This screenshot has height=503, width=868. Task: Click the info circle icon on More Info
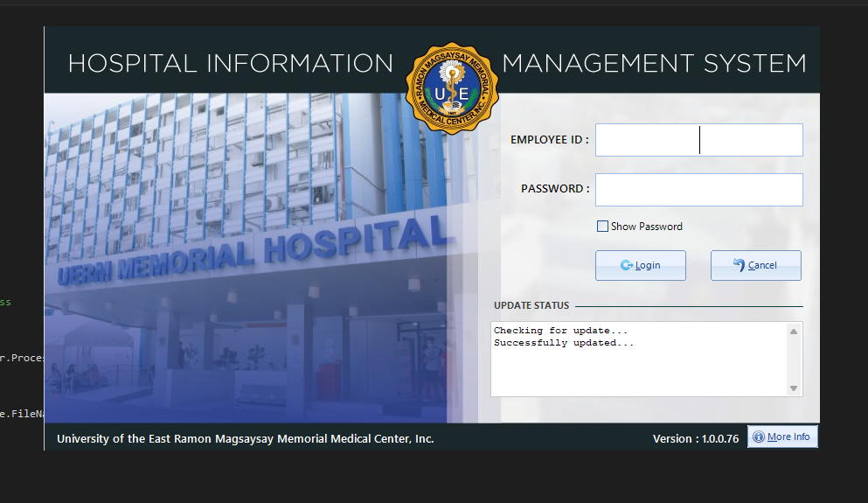tap(759, 437)
